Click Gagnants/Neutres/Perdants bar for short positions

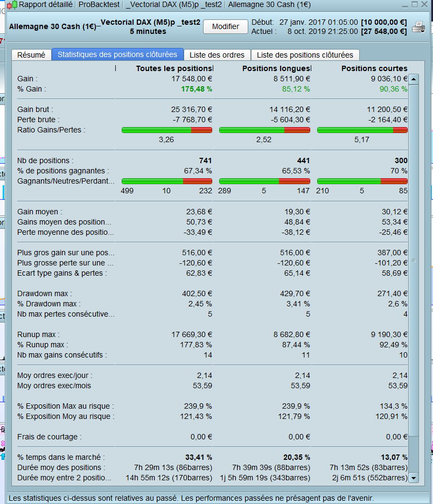tap(362, 181)
